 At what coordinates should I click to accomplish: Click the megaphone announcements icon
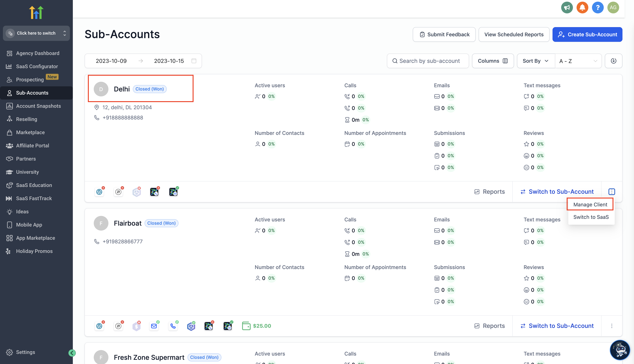(x=567, y=8)
